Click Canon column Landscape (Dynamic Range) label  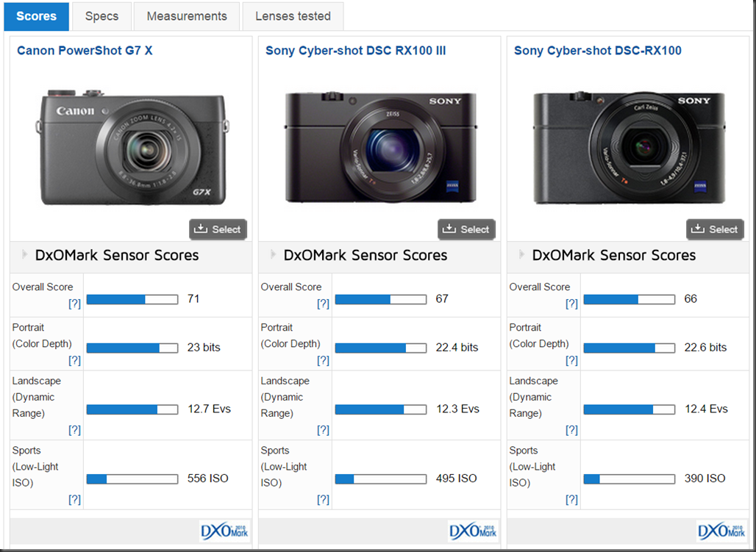pyautogui.click(x=37, y=397)
